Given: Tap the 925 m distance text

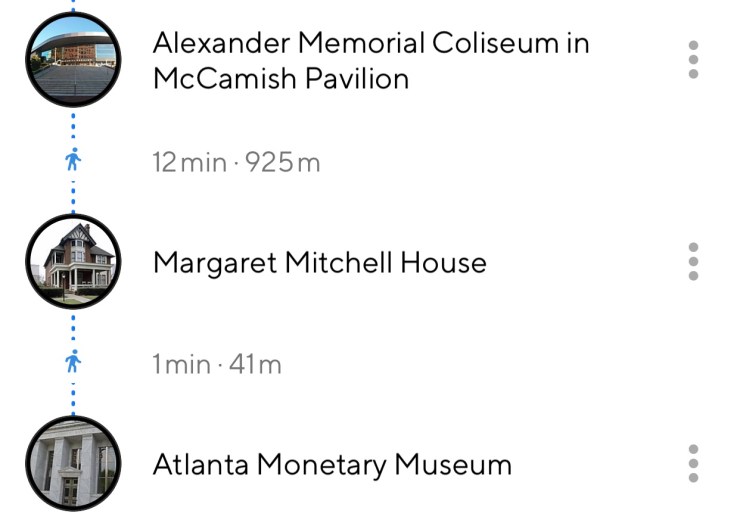Looking at the screenshot, I should pos(281,162).
